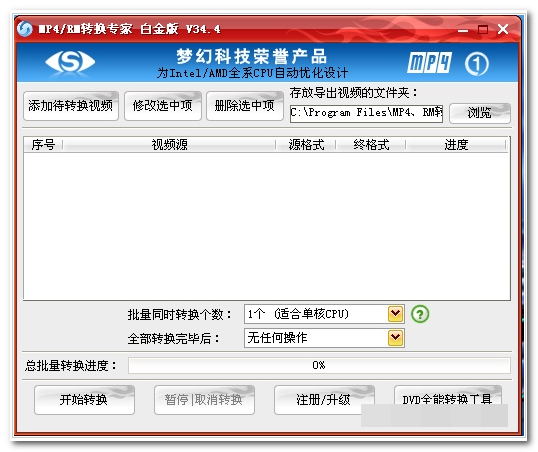Maximize the MP4/RM转换专家 window

tap(483, 30)
